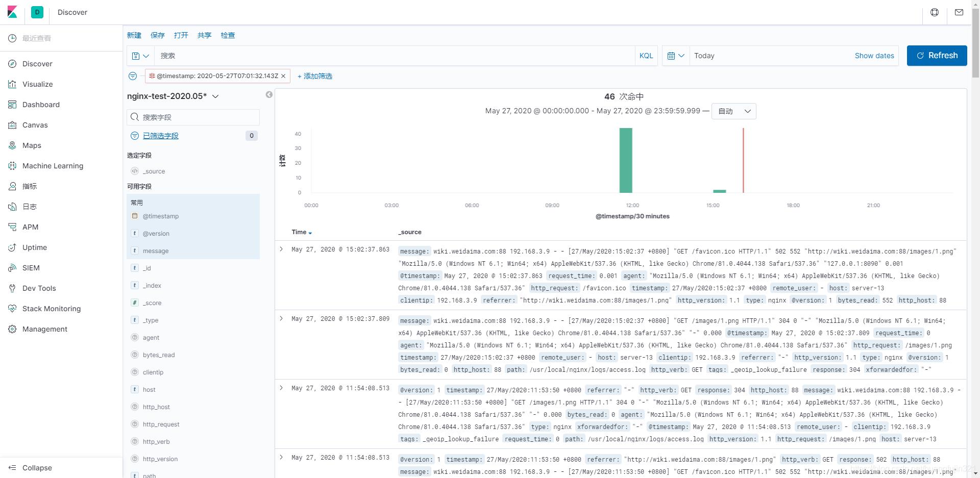Open the 自动 interval dropdown

734,111
